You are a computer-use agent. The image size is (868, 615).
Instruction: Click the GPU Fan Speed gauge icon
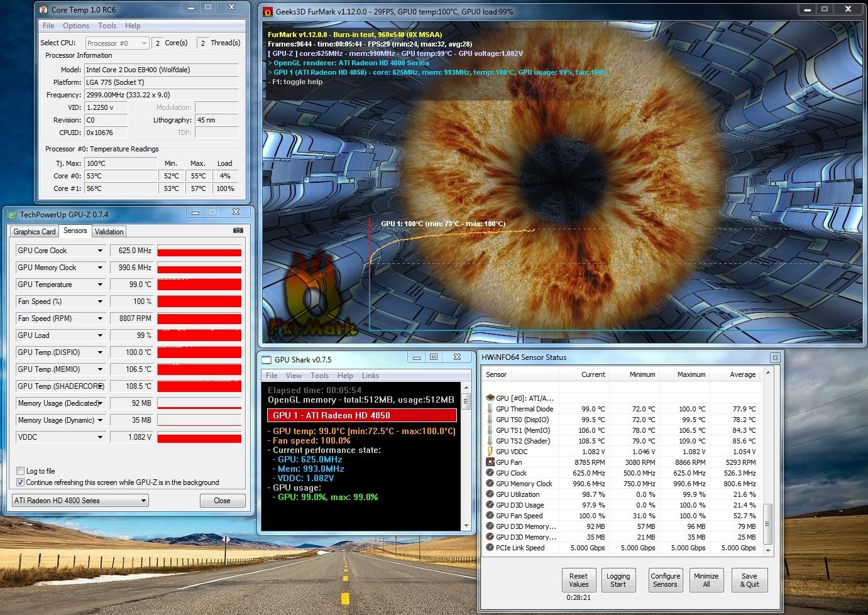pyautogui.click(x=490, y=515)
